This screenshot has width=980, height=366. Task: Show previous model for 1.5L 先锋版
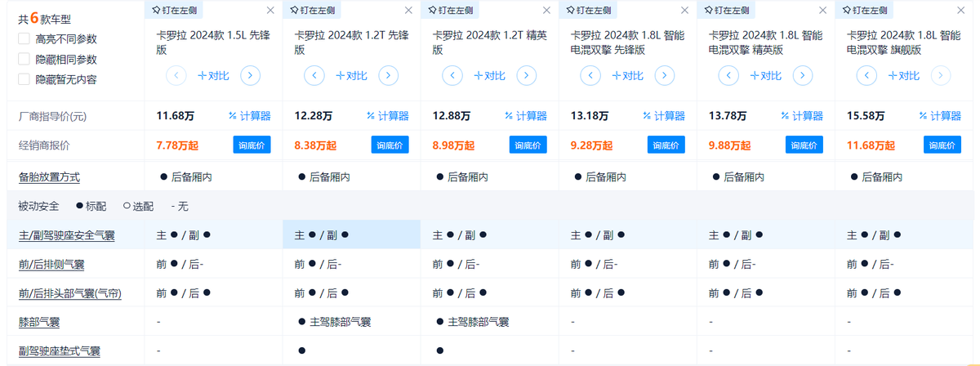click(x=176, y=76)
